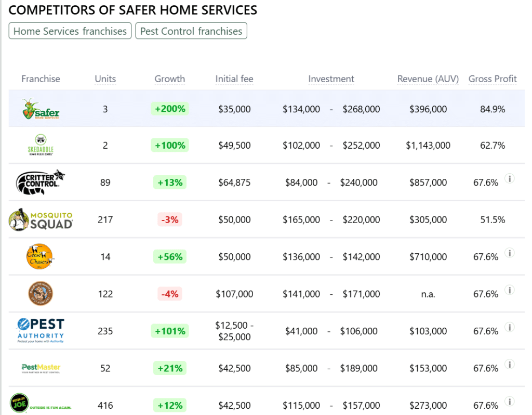Open the Home Services franchises tag
532x415 pixels.
70,31
